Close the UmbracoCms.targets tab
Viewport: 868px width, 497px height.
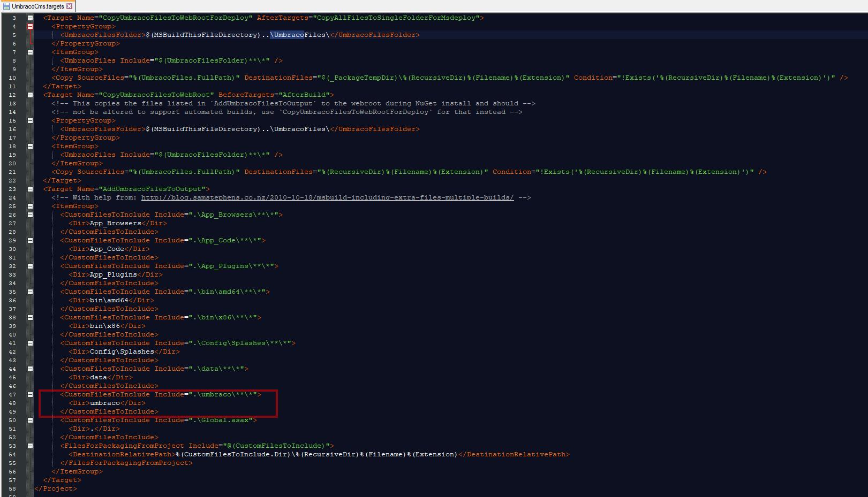click(70, 6)
